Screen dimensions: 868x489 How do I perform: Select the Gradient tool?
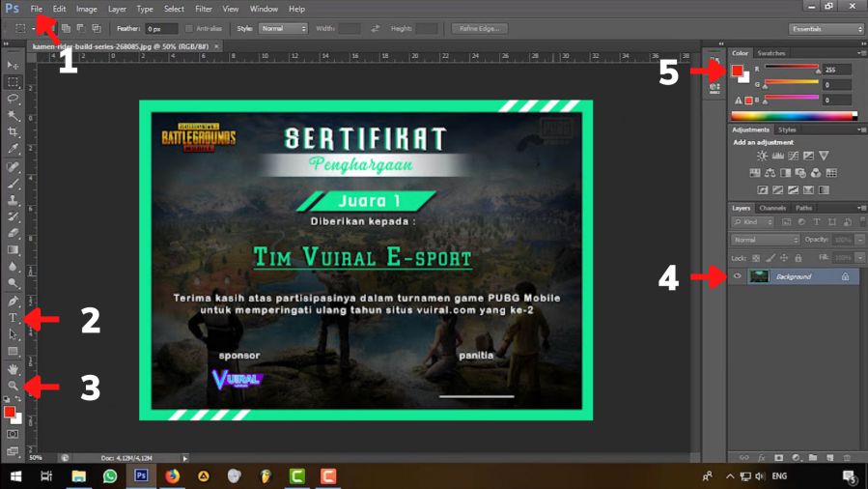[13, 249]
